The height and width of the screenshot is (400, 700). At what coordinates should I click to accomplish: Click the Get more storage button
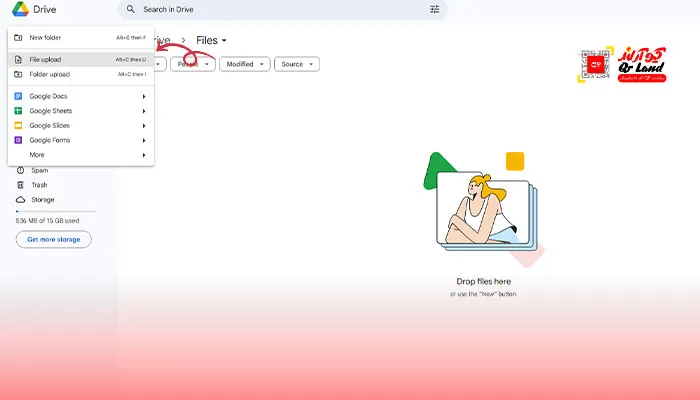pos(53,240)
